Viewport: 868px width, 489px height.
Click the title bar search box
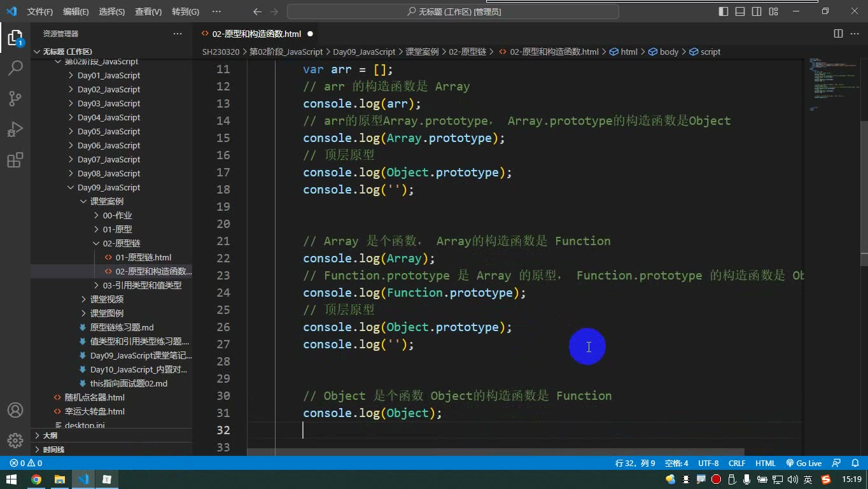pyautogui.click(x=453, y=11)
